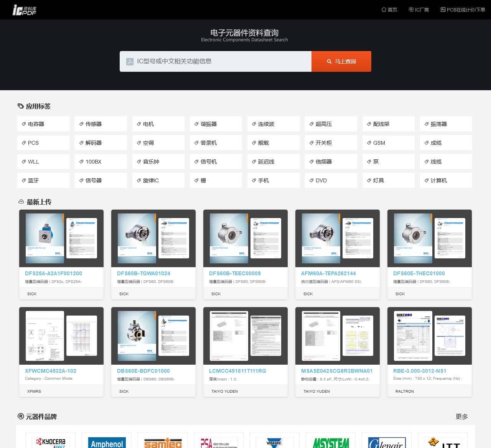
Task: Open the DFS60B-TGWA01024 title link
Action: (143, 273)
